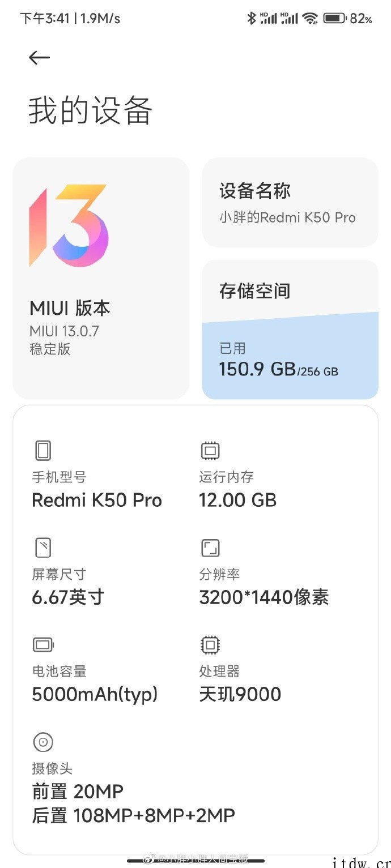Tap the 3200*1440像素 resolution entry

(263, 597)
